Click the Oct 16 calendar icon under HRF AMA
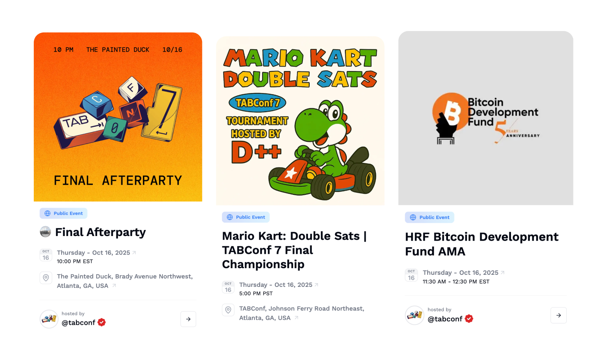Screen dimensions: 608x364 (x=411, y=275)
